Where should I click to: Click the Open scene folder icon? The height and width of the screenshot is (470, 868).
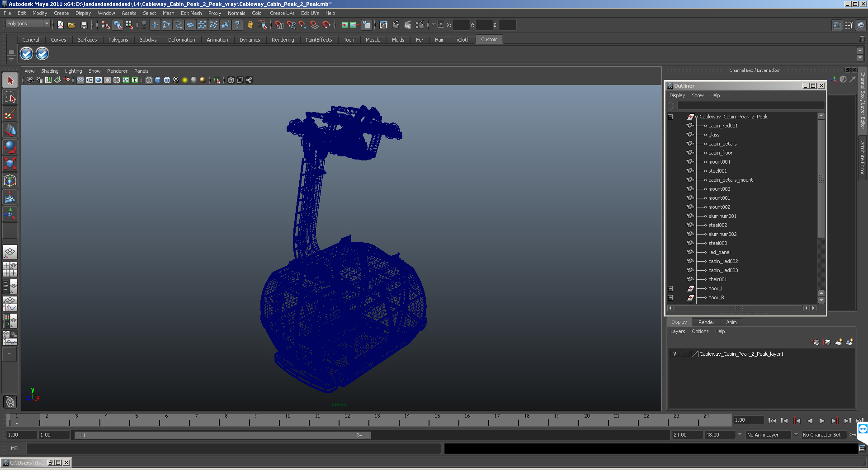tap(71, 25)
